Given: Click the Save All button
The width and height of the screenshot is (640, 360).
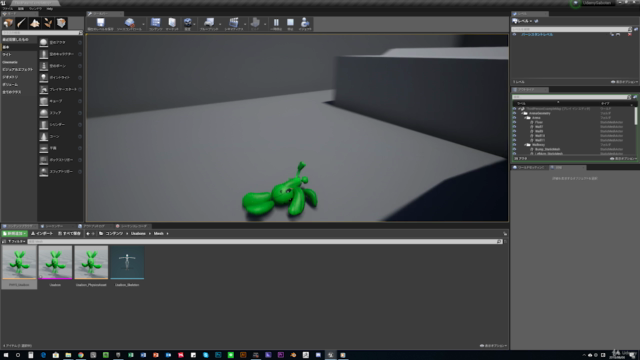Looking at the screenshot, I should [69, 233].
